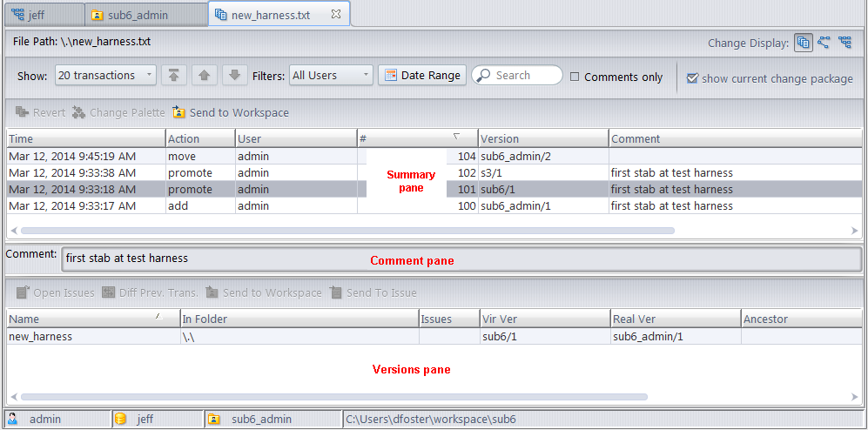The height and width of the screenshot is (430, 868).
Task: Open the 20 transactions dropdown
Action: 105,76
